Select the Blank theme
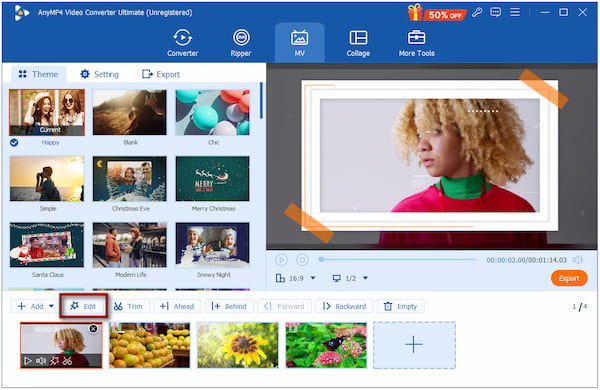This screenshot has width=600, height=390. click(x=130, y=113)
